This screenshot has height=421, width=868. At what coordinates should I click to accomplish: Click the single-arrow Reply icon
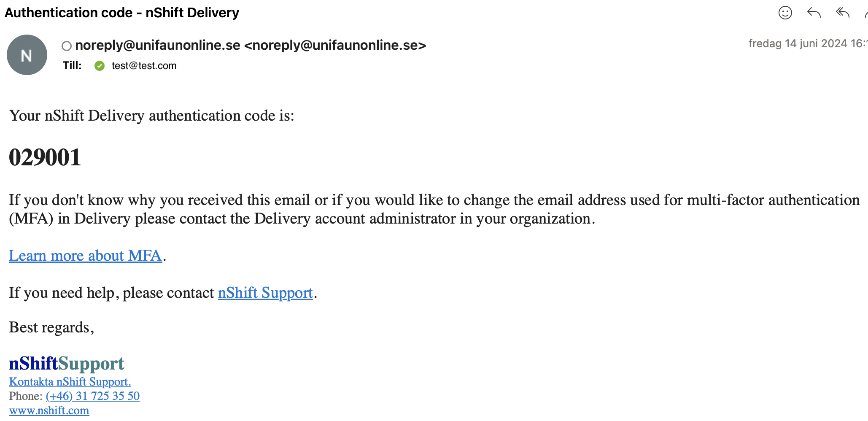click(814, 13)
